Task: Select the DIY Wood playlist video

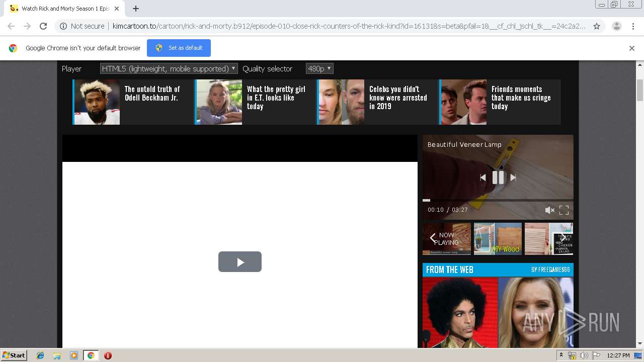Action: point(498,239)
